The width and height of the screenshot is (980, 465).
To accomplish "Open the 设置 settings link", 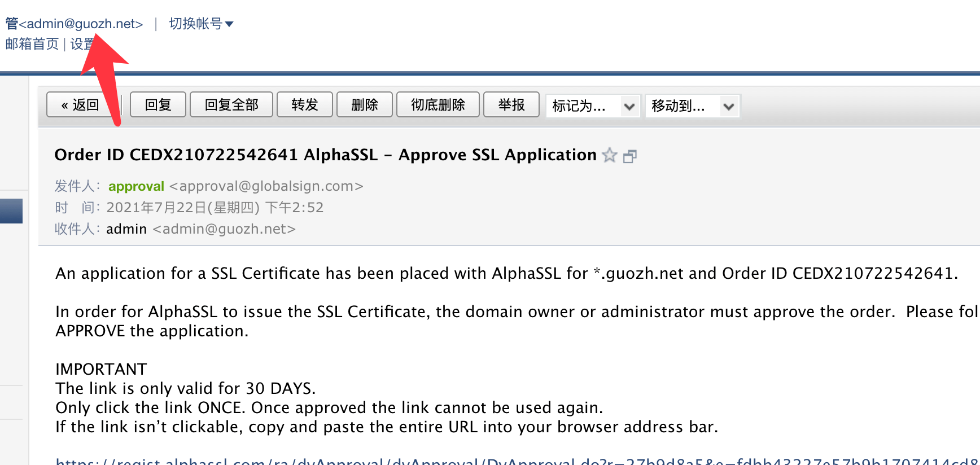I will [x=82, y=44].
